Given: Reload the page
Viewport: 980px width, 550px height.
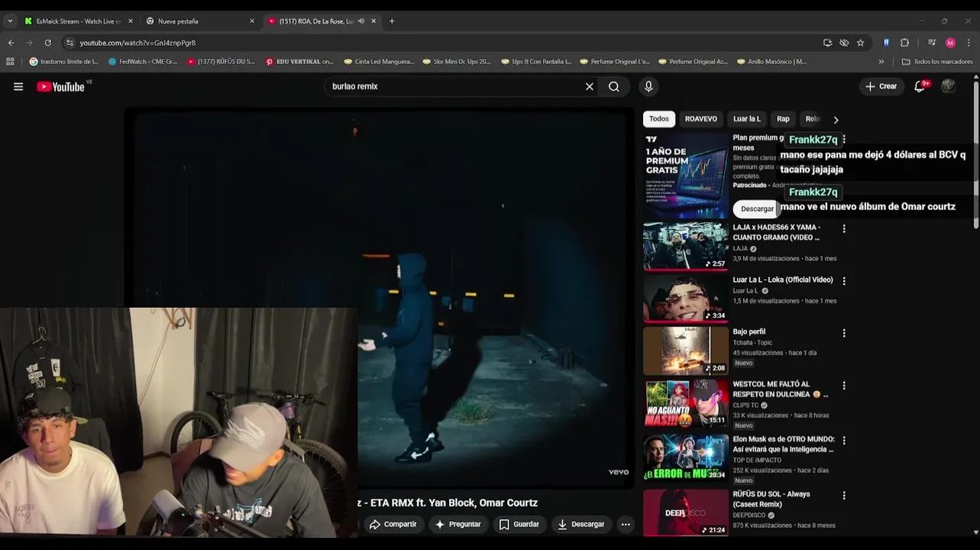Looking at the screenshot, I should click(x=47, y=43).
